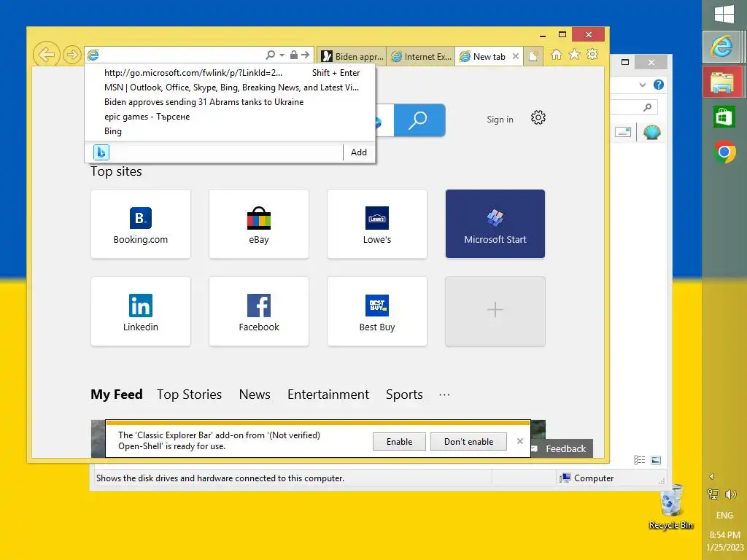Click the search magnifier in address bar
The image size is (747, 560).
[270, 55]
